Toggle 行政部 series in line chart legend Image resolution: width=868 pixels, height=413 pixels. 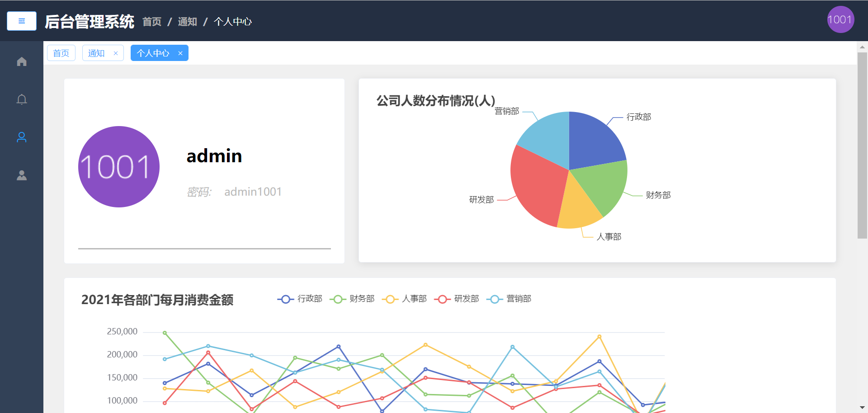(x=300, y=299)
